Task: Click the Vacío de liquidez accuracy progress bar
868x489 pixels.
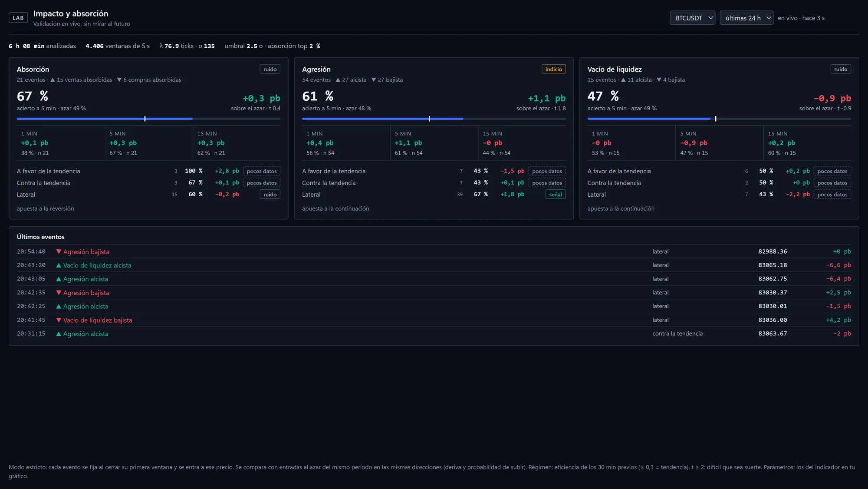Action: click(x=719, y=119)
